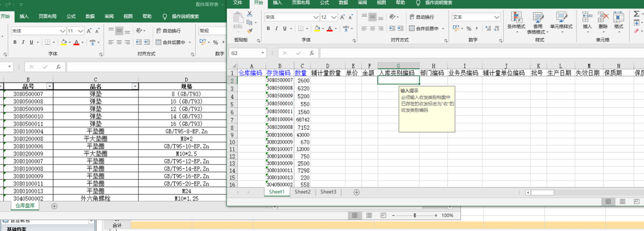Decrease font size in front Excel window
Image resolution: width=644 pixels, height=231 pixels.
(x=351, y=17)
